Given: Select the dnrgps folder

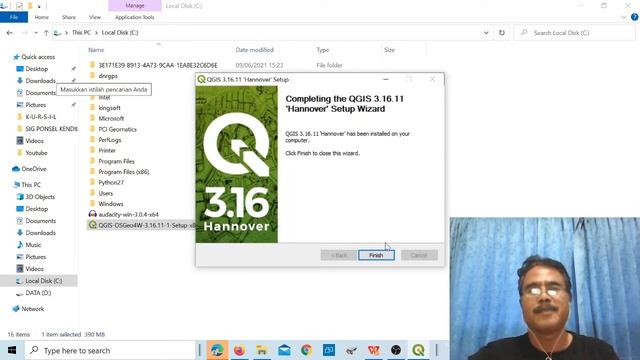Looking at the screenshot, I should [x=108, y=76].
